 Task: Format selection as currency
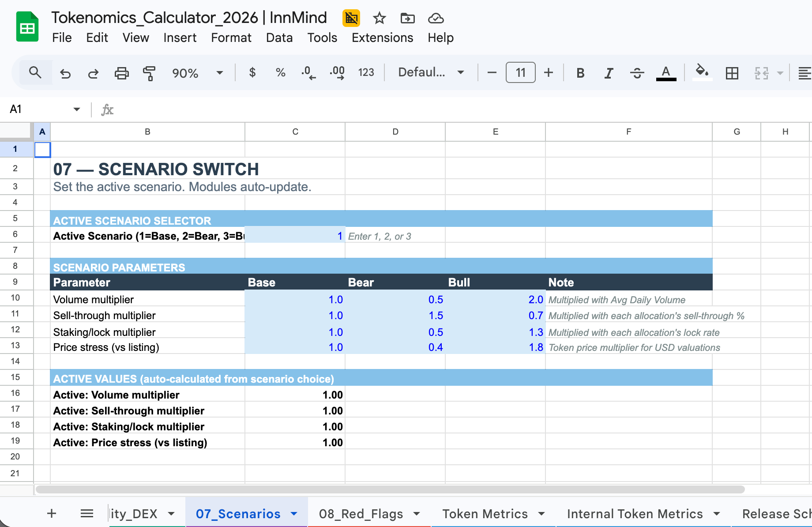[x=252, y=73]
